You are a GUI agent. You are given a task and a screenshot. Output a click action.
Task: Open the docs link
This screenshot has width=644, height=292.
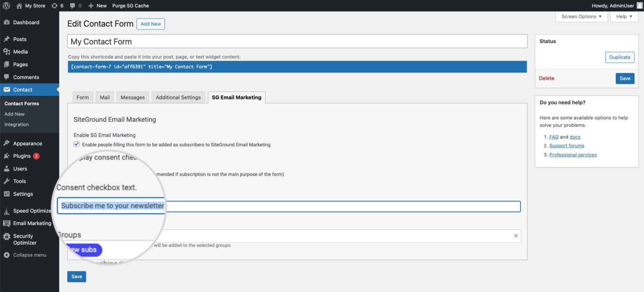(x=575, y=137)
